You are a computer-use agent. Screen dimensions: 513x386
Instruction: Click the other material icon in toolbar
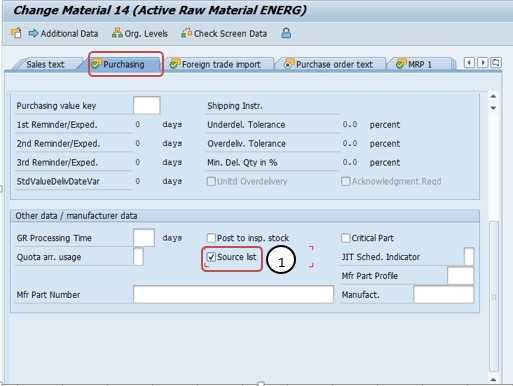coord(16,33)
